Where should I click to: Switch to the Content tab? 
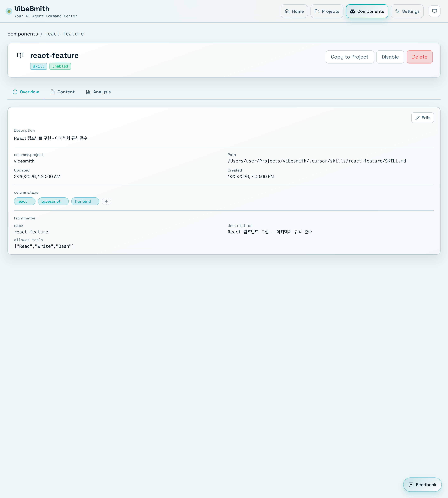pyautogui.click(x=63, y=92)
